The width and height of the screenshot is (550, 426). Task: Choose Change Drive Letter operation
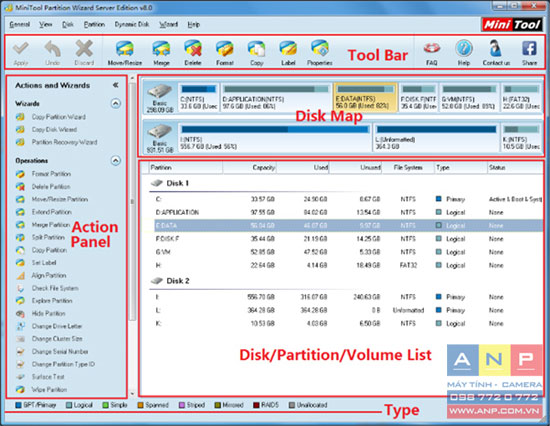pos(49,326)
